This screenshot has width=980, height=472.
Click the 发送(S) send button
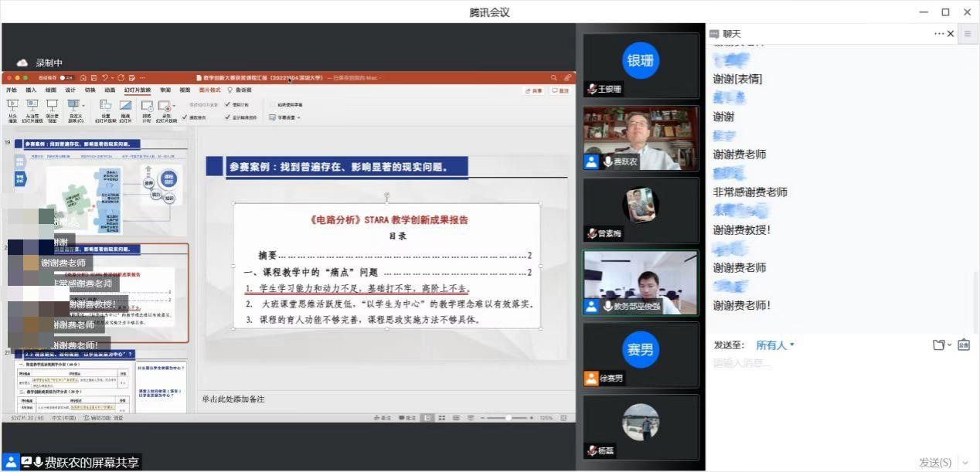click(935, 463)
